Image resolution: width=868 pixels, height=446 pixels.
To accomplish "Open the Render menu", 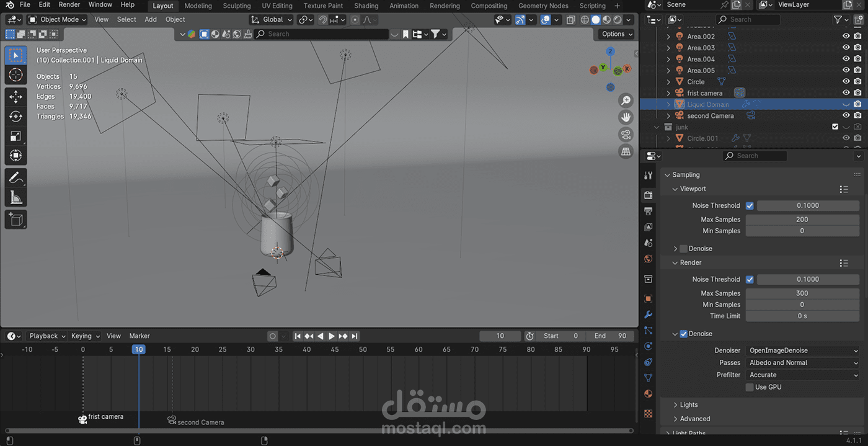I will (x=69, y=5).
